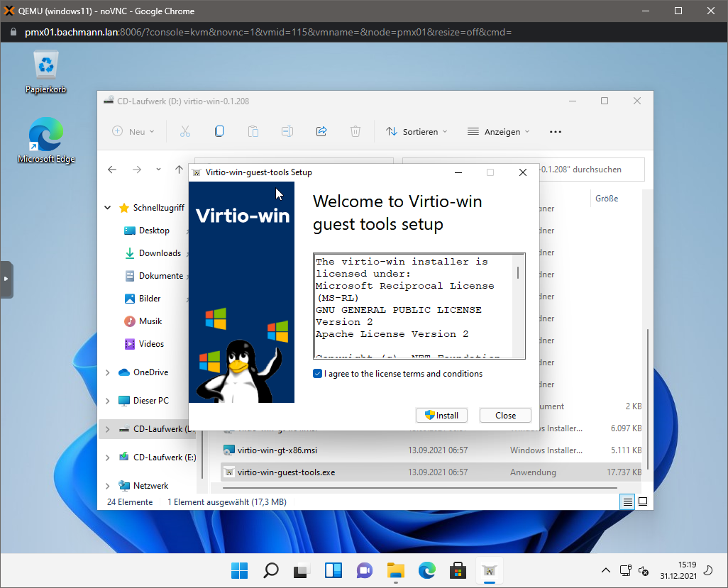Open File Explorer from the taskbar
The image size is (728, 588).
(x=395, y=570)
